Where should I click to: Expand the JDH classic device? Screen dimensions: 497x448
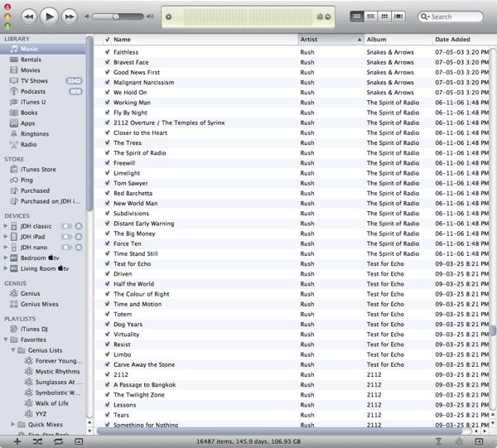click(6, 226)
